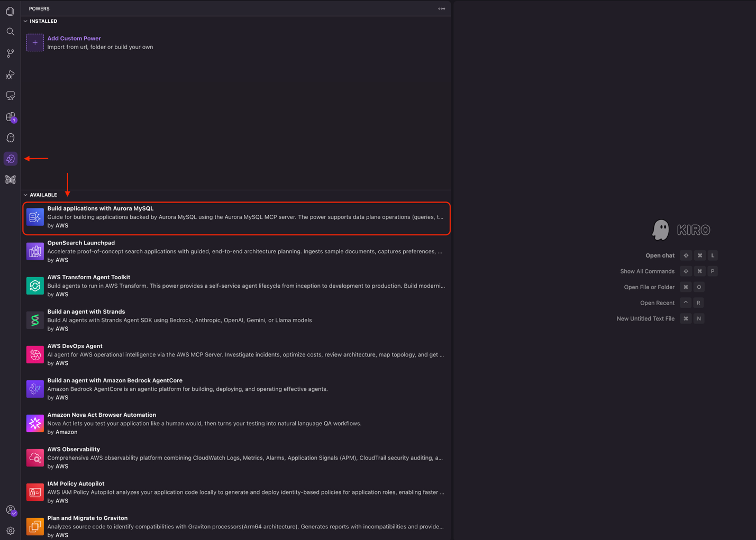Click the AWS Observability description text

click(245, 457)
